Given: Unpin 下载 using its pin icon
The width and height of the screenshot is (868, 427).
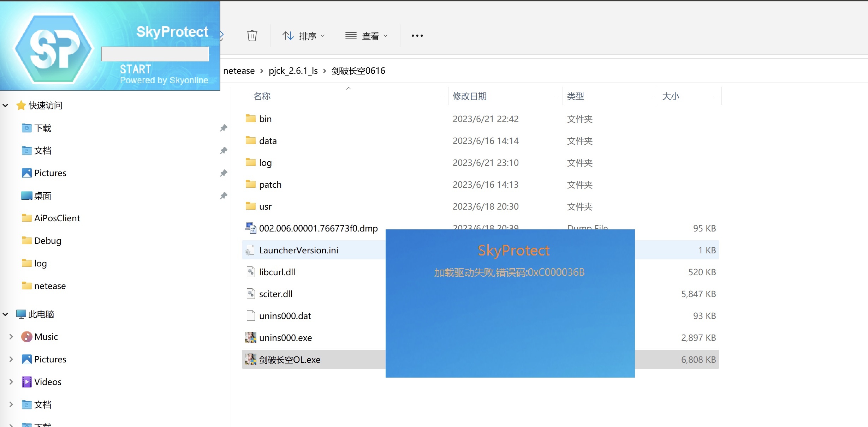Looking at the screenshot, I should click(x=223, y=128).
